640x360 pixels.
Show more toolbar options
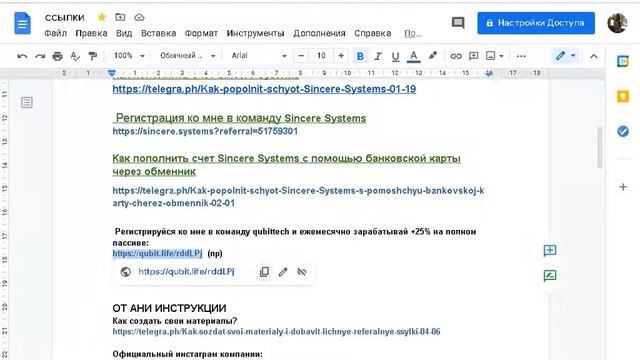point(521,56)
